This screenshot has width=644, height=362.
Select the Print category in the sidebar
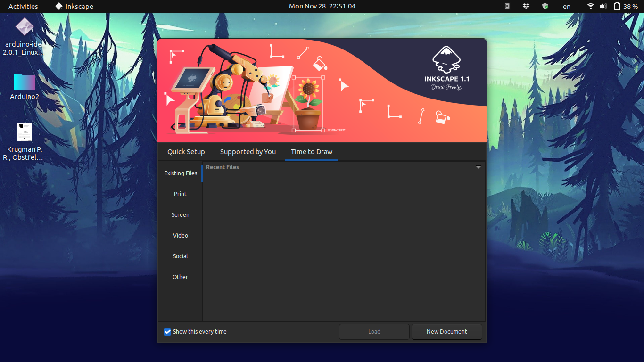coord(180,194)
